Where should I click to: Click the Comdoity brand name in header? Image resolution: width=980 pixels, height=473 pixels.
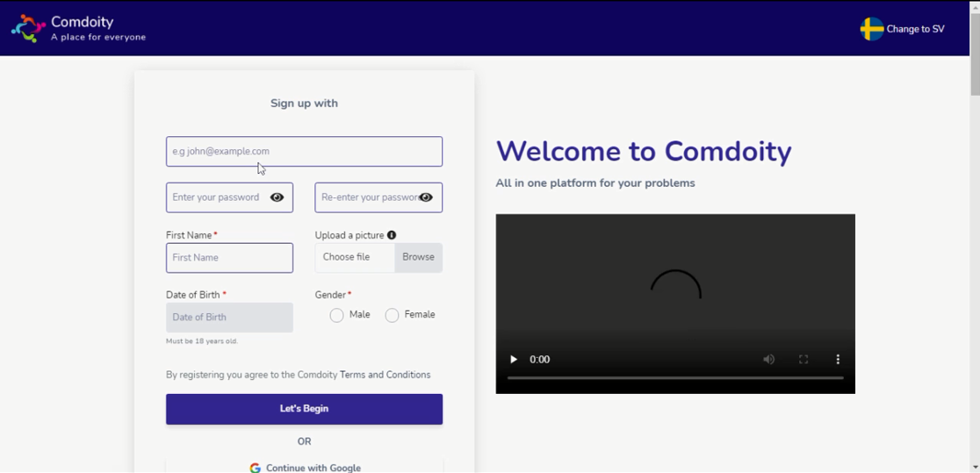pyautogui.click(x=83, y=22)
